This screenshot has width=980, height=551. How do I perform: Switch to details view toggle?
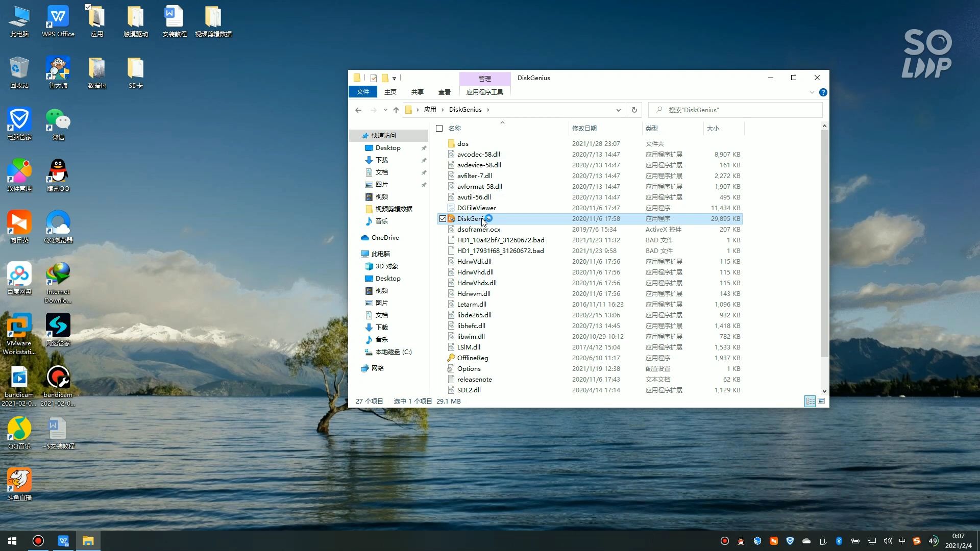[810, 401]
